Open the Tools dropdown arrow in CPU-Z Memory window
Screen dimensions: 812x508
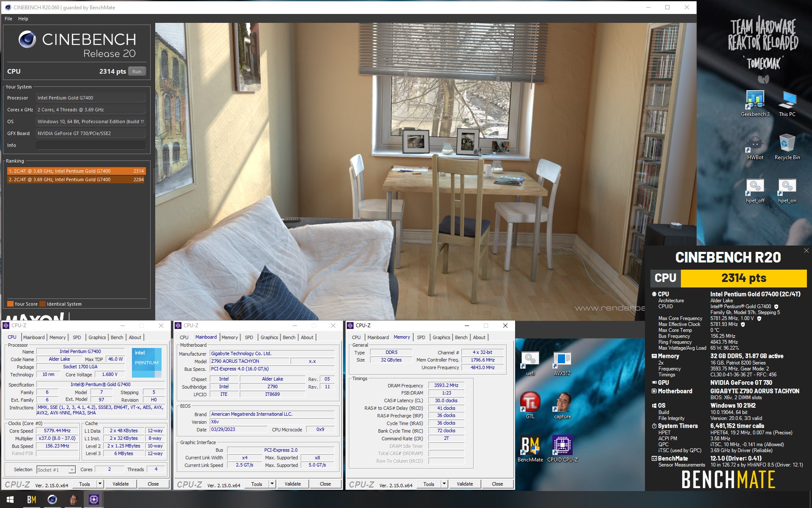tap(444, 484)
